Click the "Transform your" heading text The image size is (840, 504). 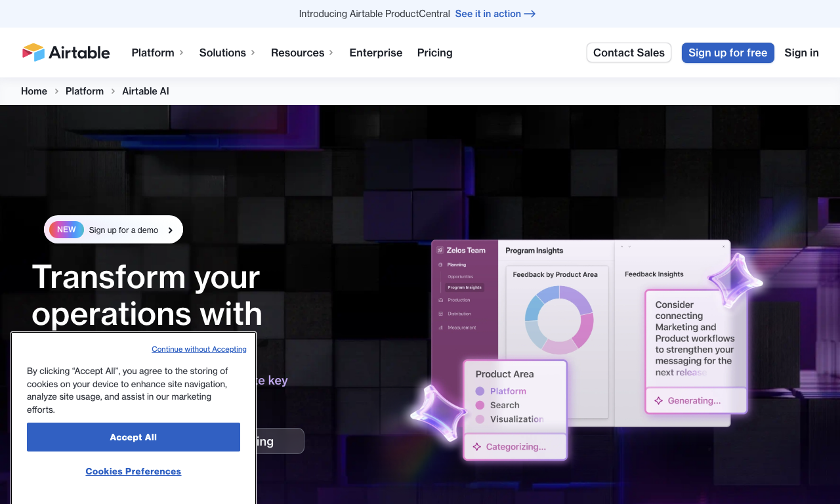coord(146,276)
